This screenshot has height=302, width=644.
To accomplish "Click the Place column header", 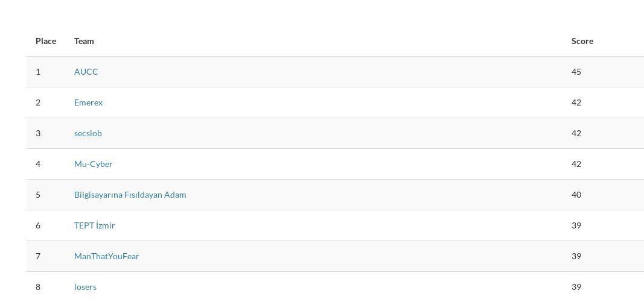I will (x=46, y=41).
